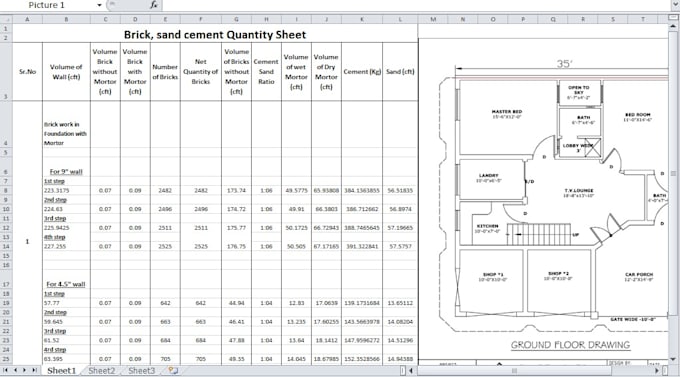This screenshot has height=377, width=680.
Task: Click cell containing 66.72943
Action: click(x=326, y=228)
